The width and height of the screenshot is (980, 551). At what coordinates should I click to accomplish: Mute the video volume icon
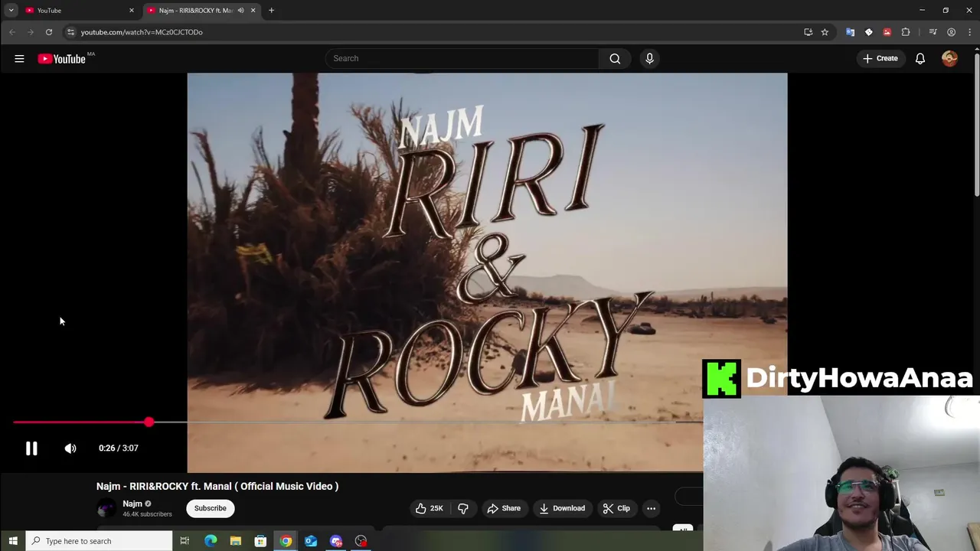pyautogui.click(x=70, y=448)
